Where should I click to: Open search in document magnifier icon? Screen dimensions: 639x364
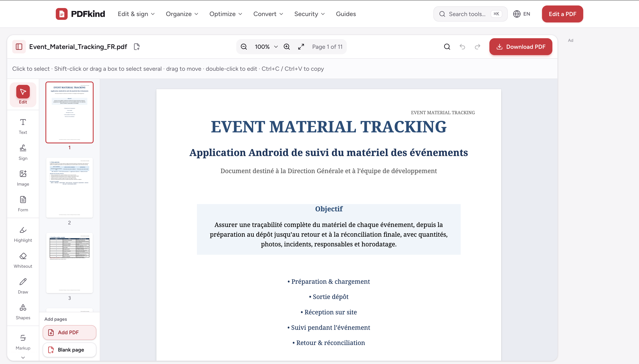(447, 47)
